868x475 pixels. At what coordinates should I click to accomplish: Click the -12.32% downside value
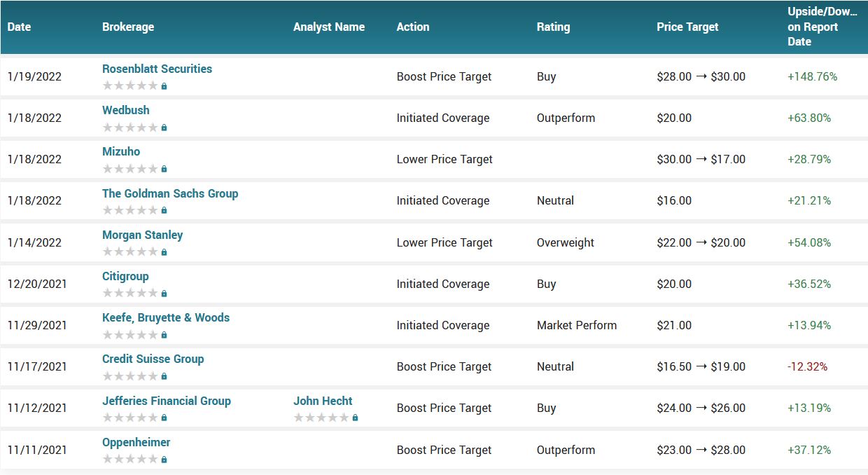coord(807,366)
